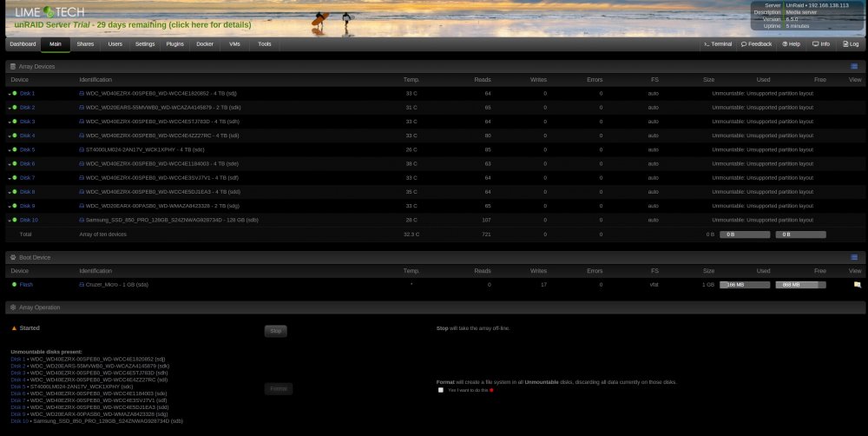This screenshot has width=868, height=436.
Task: Click the green status ball for Flash device
Action: [15, 285]
